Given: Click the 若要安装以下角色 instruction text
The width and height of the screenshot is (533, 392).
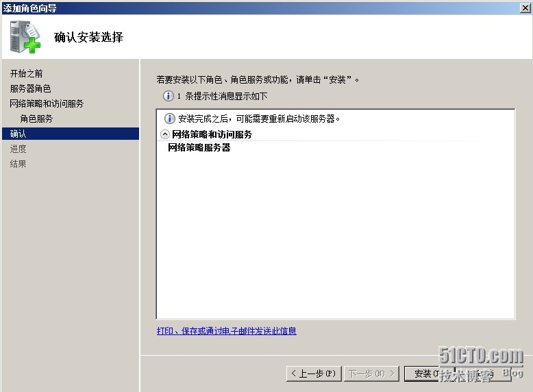Looking at the screenshot, I should pyautogui.click(x=258, y=79).
